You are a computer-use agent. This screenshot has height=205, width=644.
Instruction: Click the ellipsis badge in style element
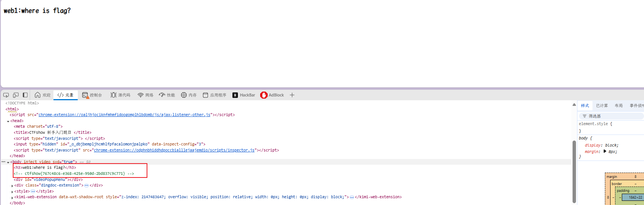point(33,191)
